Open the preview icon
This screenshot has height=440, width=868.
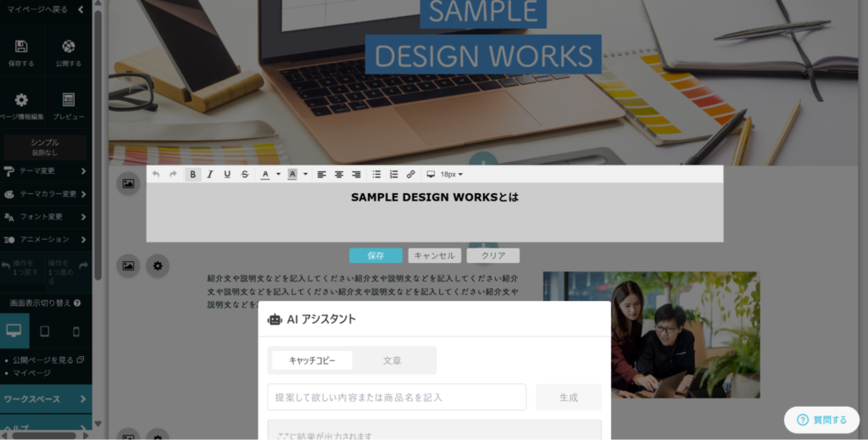click(68, 100)
